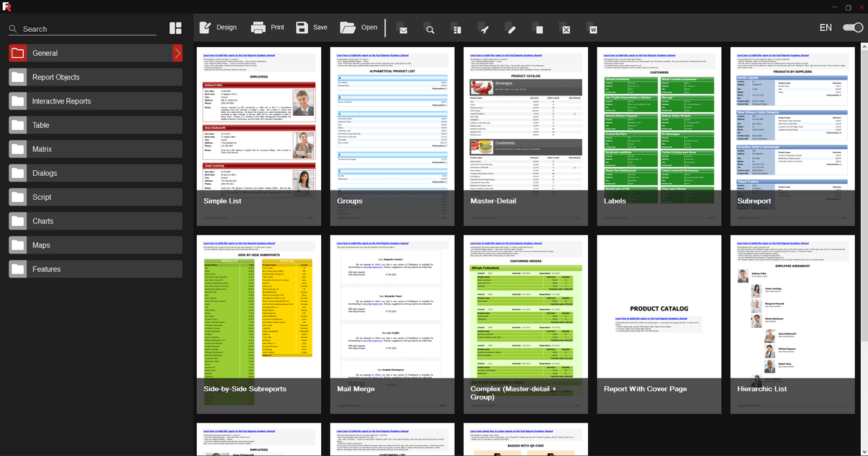Screen dimensions: 868x456
Task: Open the Report Objects category
Action: pyautogui.click(x=95, y=77)
